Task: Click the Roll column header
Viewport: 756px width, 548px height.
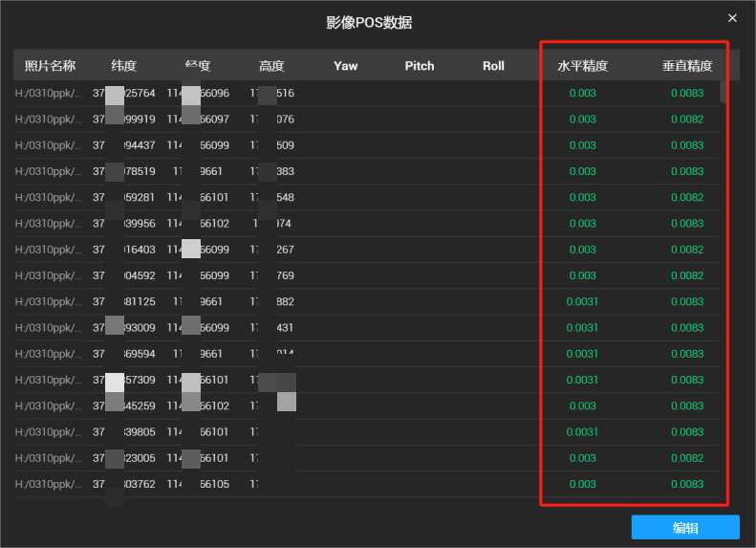Action: tap(493, 66)
